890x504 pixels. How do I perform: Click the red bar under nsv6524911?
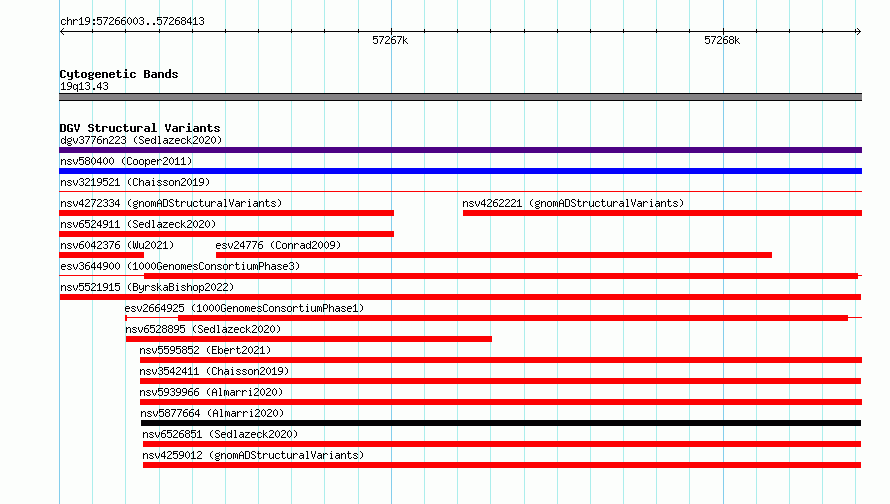[226, 234]
